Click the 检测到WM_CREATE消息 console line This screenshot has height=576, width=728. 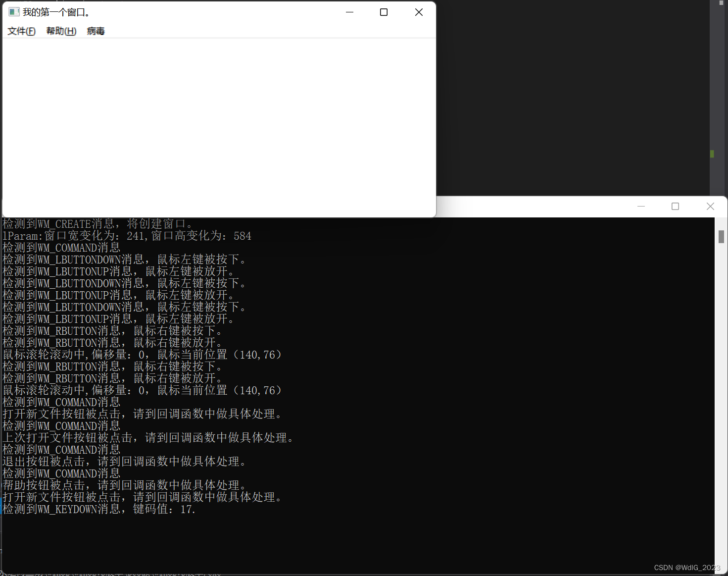point(98,224)
